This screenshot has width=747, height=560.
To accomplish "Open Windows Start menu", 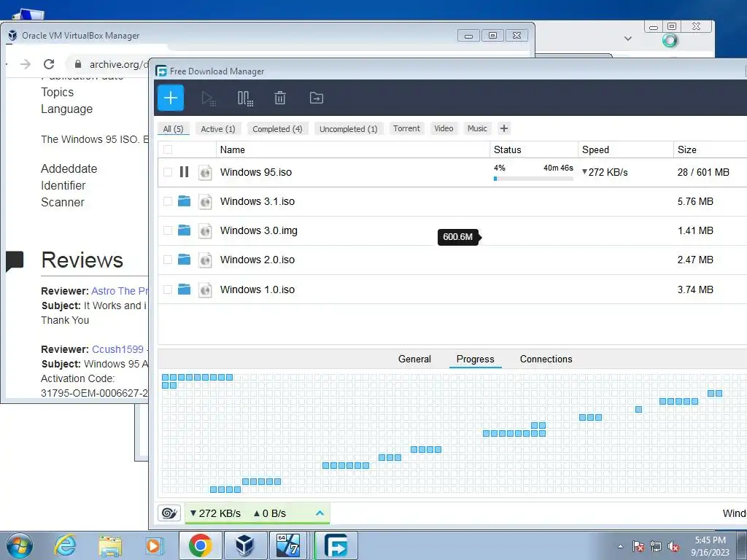I will 19,545.
